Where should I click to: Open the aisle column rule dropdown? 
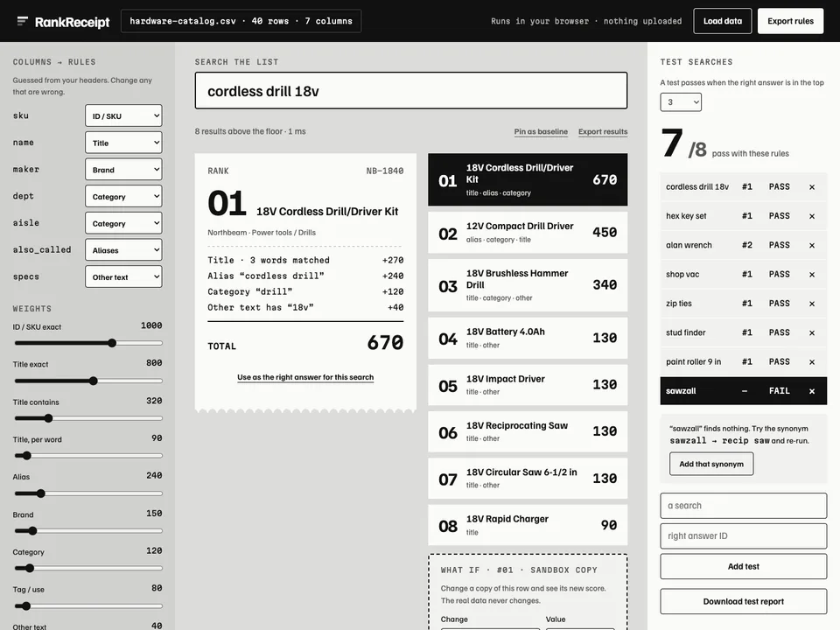123,223
